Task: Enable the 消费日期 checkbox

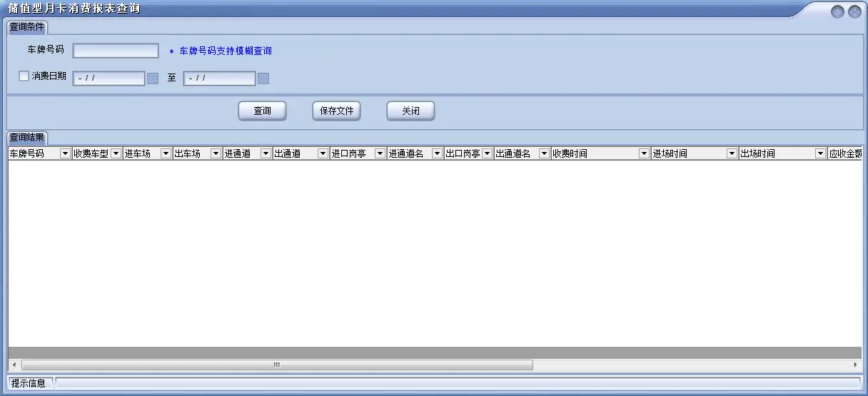Action: coord(24,76)
